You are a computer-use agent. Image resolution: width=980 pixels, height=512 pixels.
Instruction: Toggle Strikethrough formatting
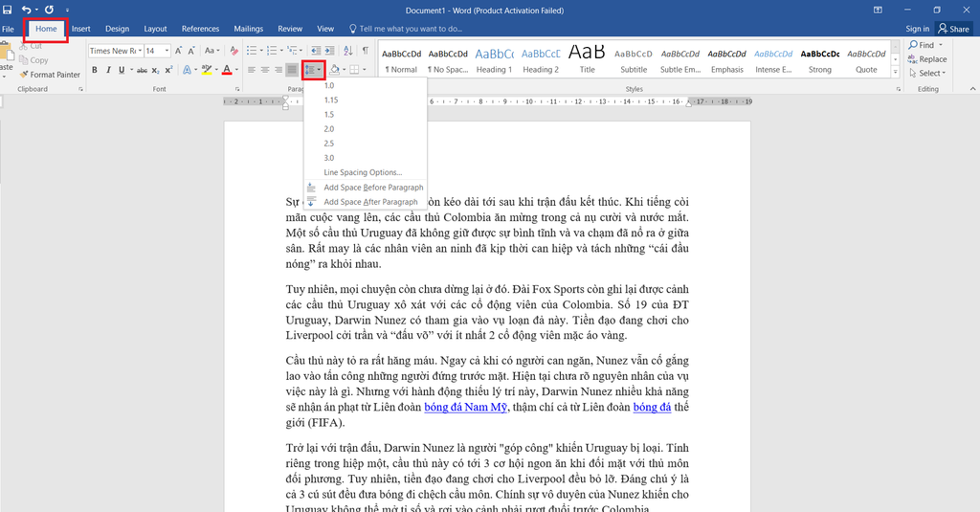(142, 70)
